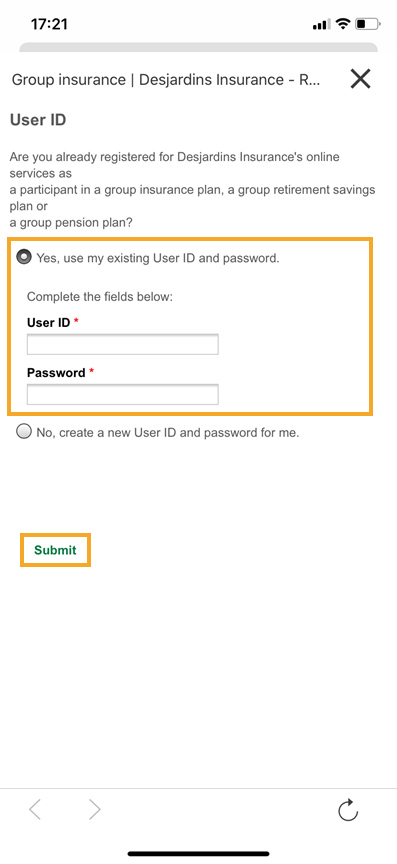Tap the 'Complete the fields below' text

100,297
